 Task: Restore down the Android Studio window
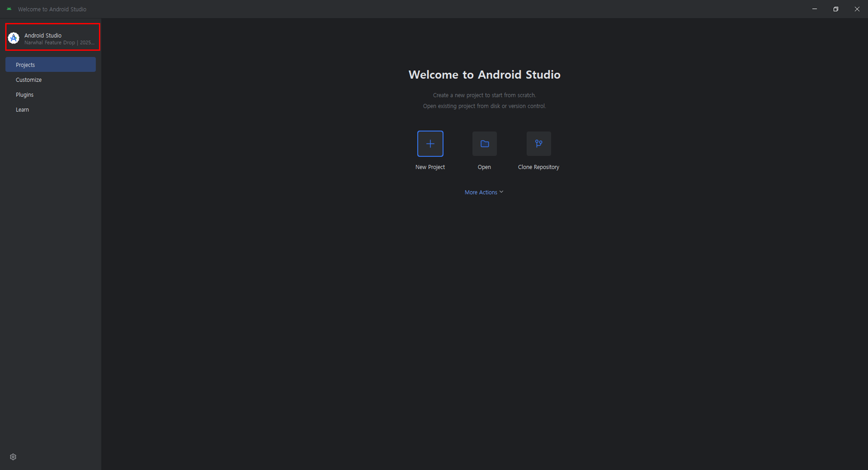pos(836,9)
